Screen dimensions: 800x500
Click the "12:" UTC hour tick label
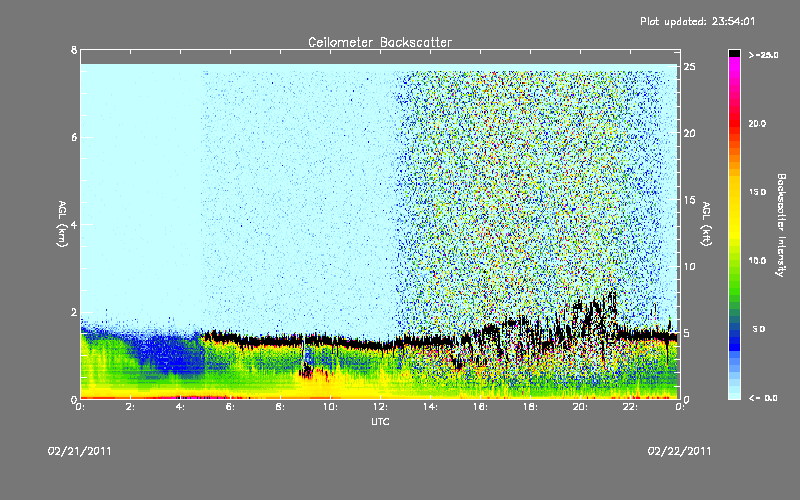380,407
